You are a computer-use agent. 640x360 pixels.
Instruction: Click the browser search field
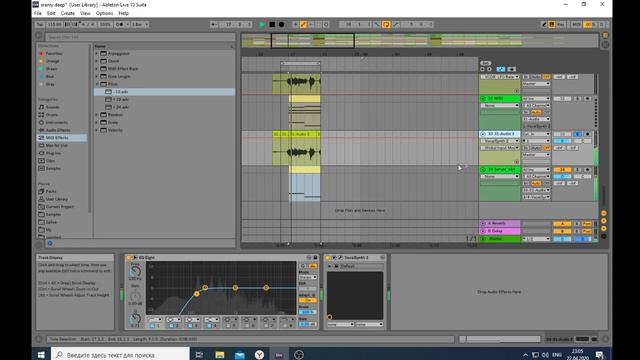coord(140,37)
